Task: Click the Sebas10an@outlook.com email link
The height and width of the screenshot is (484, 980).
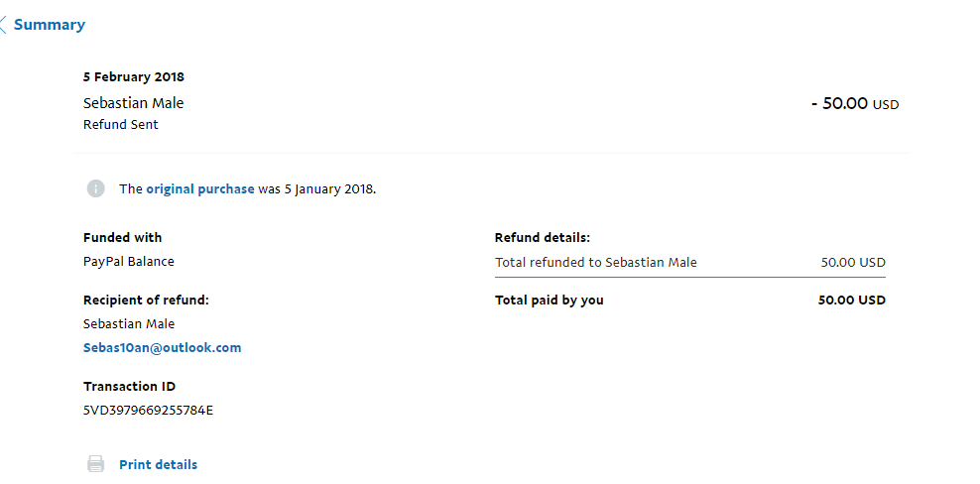Action: point(162,348)
